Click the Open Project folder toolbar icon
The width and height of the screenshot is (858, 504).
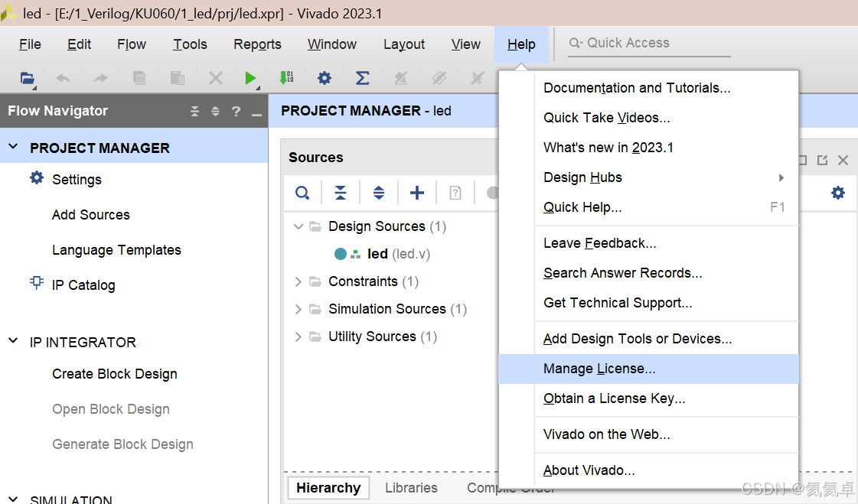[28, 78]
